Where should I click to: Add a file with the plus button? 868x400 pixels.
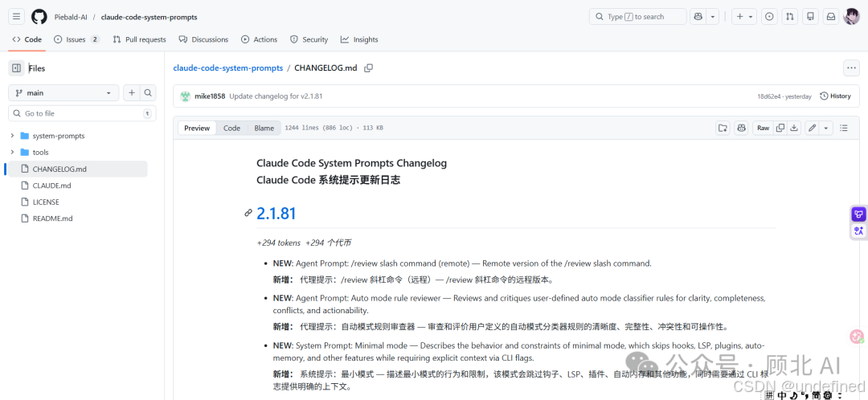click(x=132, y=93)
